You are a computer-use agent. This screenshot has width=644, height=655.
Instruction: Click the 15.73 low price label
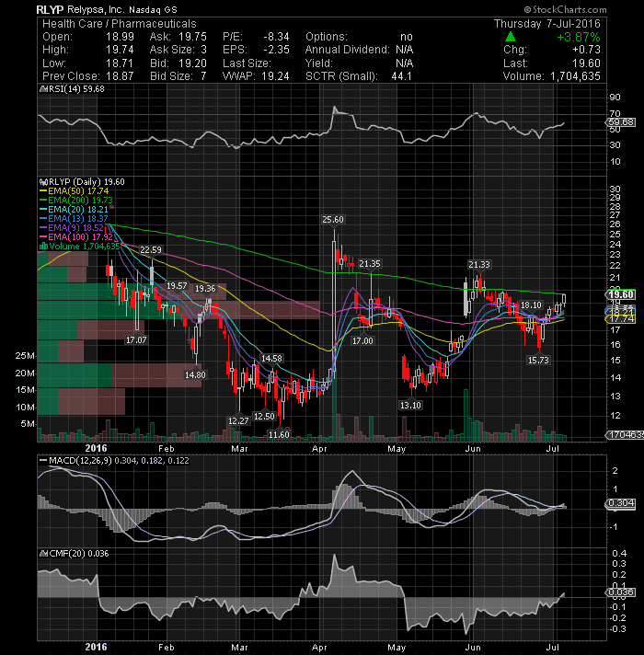[538, 360]
